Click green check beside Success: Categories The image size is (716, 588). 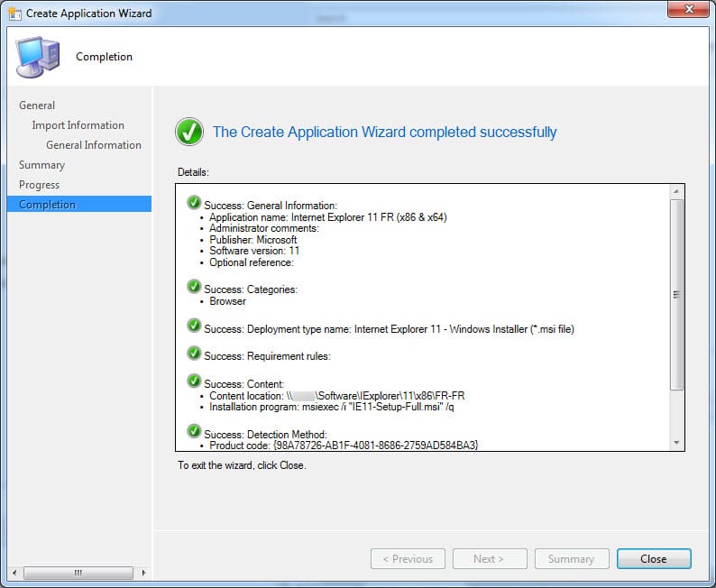tap(194, 286)
